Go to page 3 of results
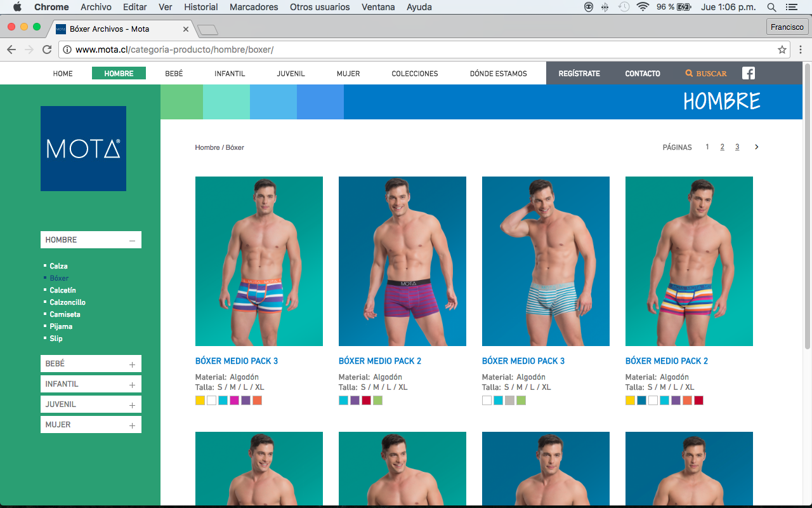Image resolution: width=812 pixels, height=508 pixels. pyautogui.click(x=737, y=147)
